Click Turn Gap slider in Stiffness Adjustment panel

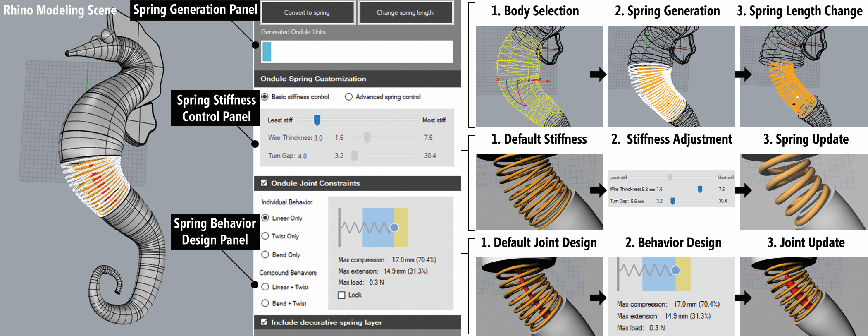673,201
